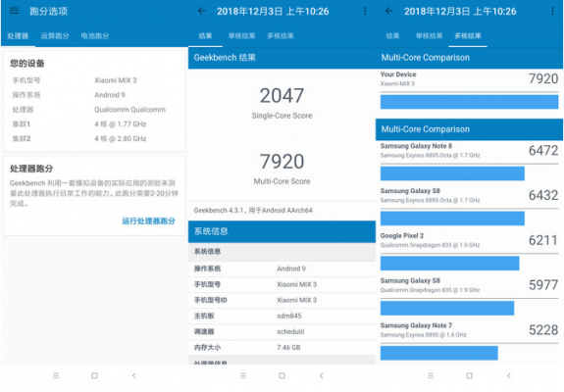Tap back icon under Geekbench 结果 screen
Viewport: 564px width, 392px height.
click(321, 375)
